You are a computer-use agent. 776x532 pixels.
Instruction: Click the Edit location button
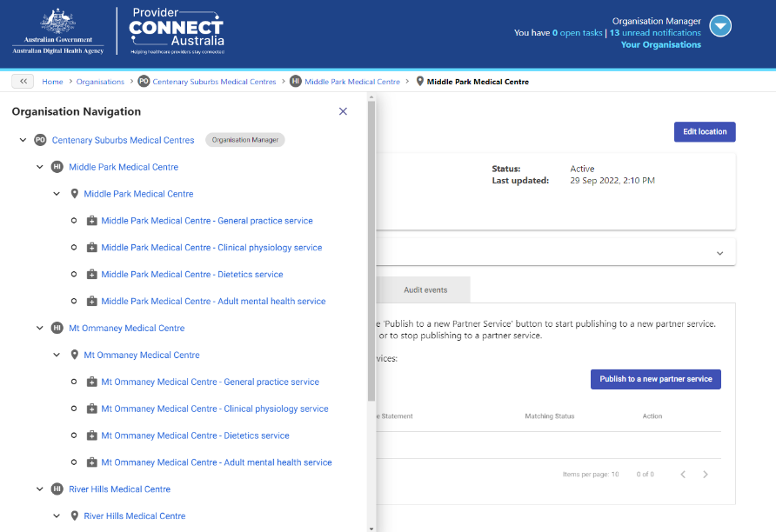(x=705, y=131)
